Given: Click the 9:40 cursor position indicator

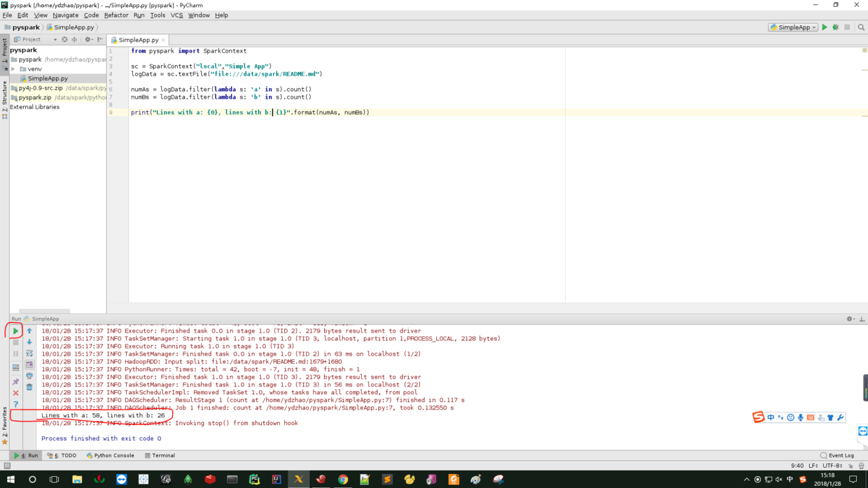Looking at the screenshot, I should click(797, 466).
